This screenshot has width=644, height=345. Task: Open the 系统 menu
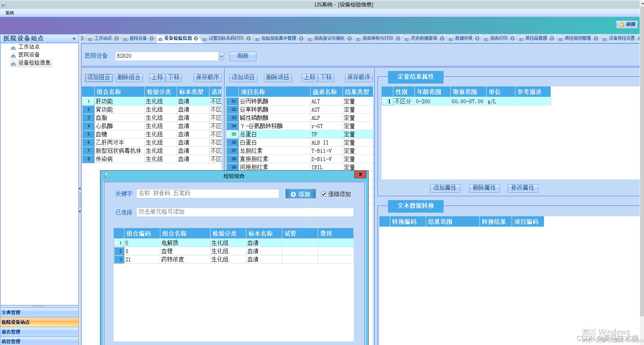coord(10,13)
